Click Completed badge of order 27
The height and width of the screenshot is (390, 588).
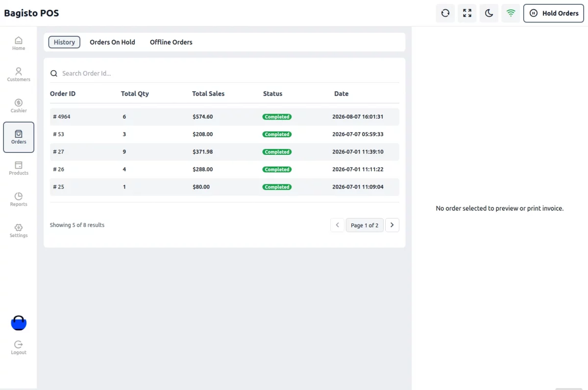277,152
